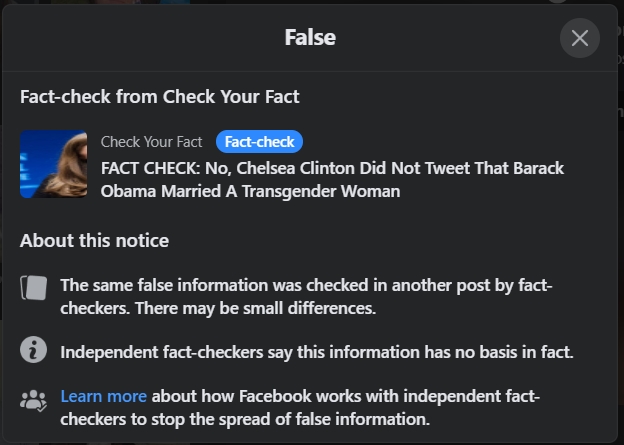624x445 pixels.
Task: Click the 'Obama Married A Transgender Woman' headline line
Action: coord(250,191)
